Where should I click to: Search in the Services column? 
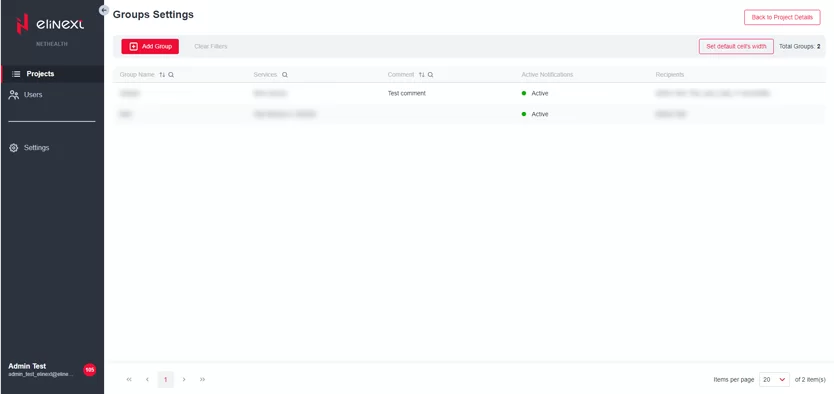[x=285, y=75]
